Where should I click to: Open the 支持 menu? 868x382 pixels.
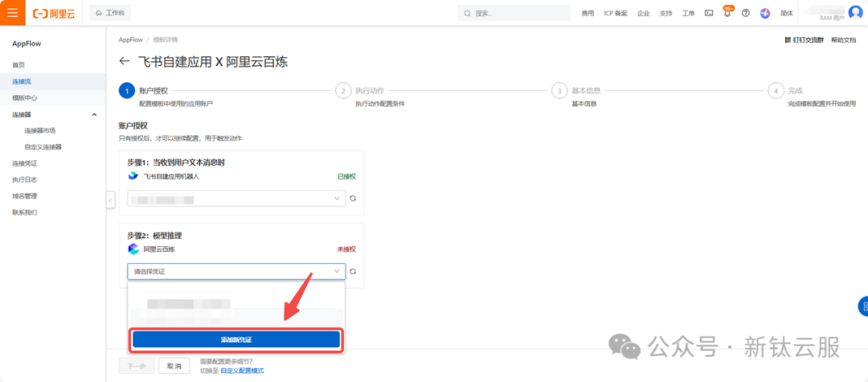pyautogui.click(x=665, y=14)
